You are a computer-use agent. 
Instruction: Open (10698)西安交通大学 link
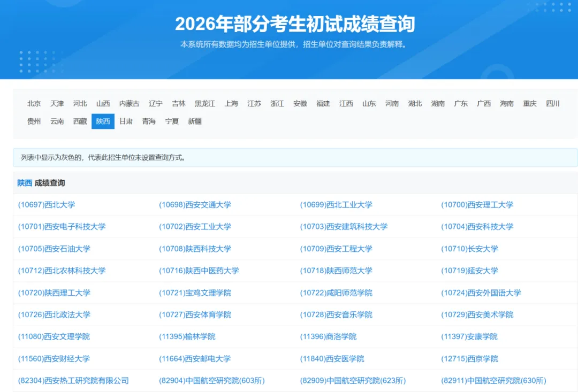195,205
